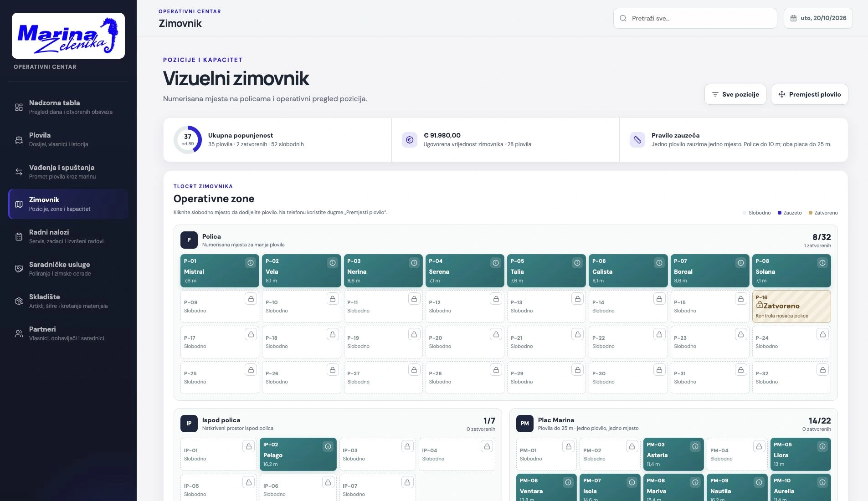Image resolution: width=868 pixels, height=501 pixels.
Task: Open Skladište section in sidebar
Action: coord(68,301)
